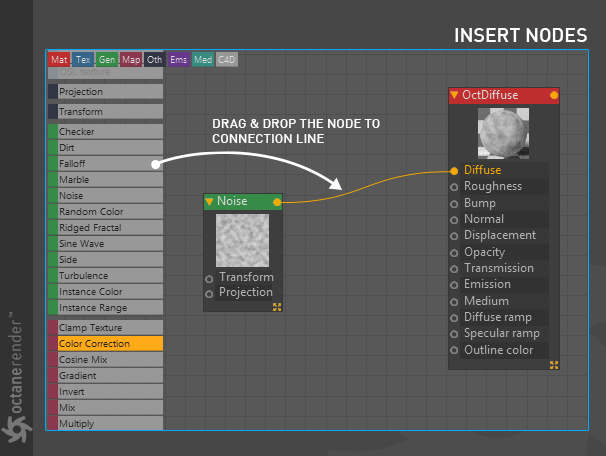The width and height of the screenshot is (606, 456).
Task: Collapse the OctDiffuse node with its triangle
Action: 454,95
